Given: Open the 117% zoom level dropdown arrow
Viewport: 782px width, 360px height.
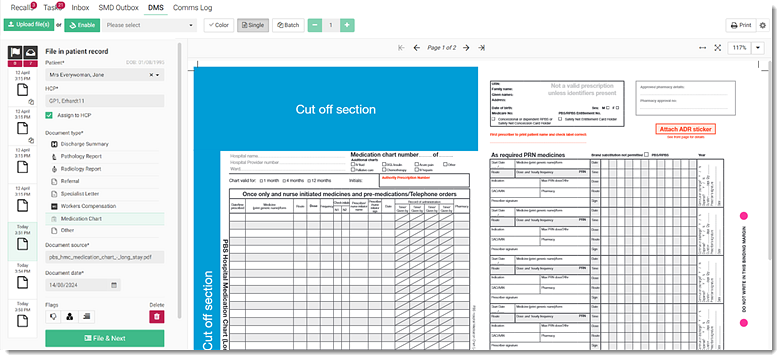Looking at the screenshot, I should click(758, 48).
